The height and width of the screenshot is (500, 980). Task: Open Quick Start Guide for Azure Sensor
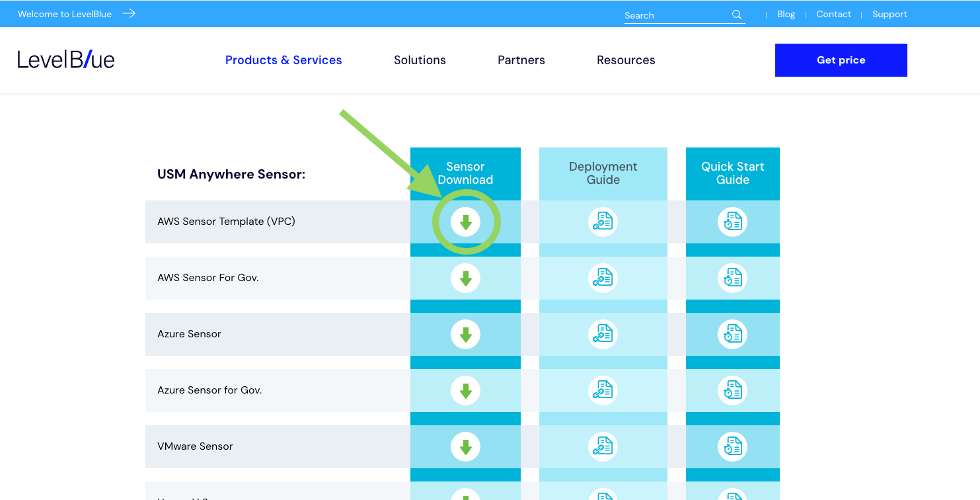(732, 335)
